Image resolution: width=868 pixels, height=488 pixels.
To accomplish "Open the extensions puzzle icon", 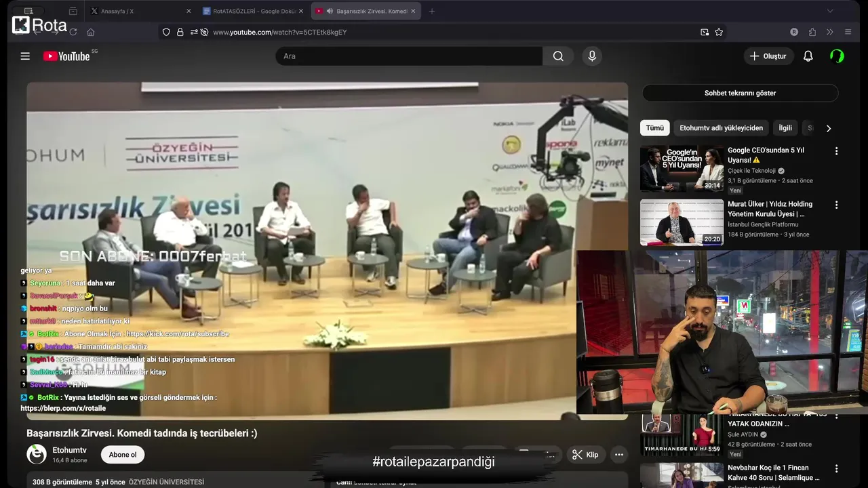I will pyautogui.click(x=812, y=32).
